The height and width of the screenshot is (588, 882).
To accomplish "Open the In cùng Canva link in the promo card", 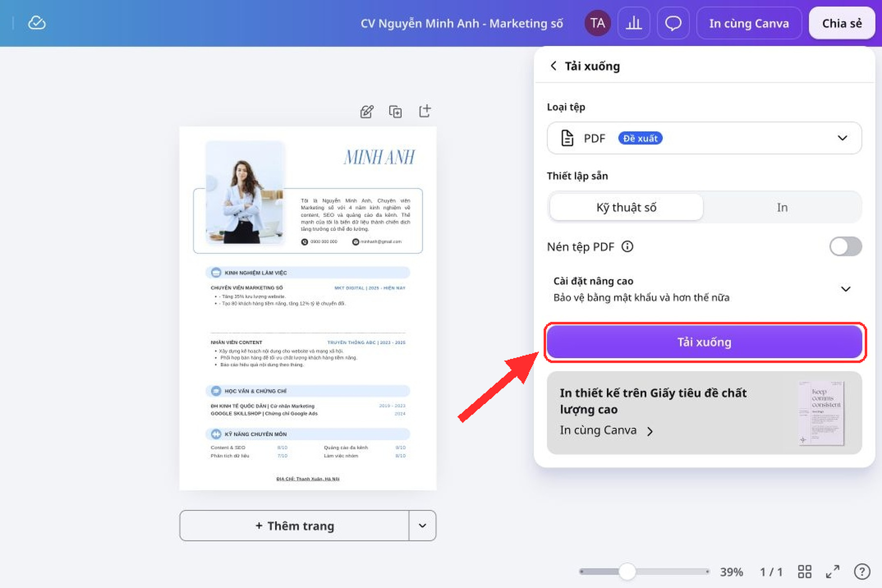I will pos(606,430).
